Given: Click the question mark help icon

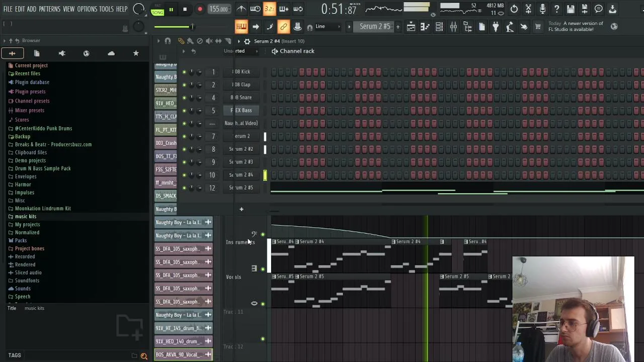Looking at the screenshot, I should [556, 9].
